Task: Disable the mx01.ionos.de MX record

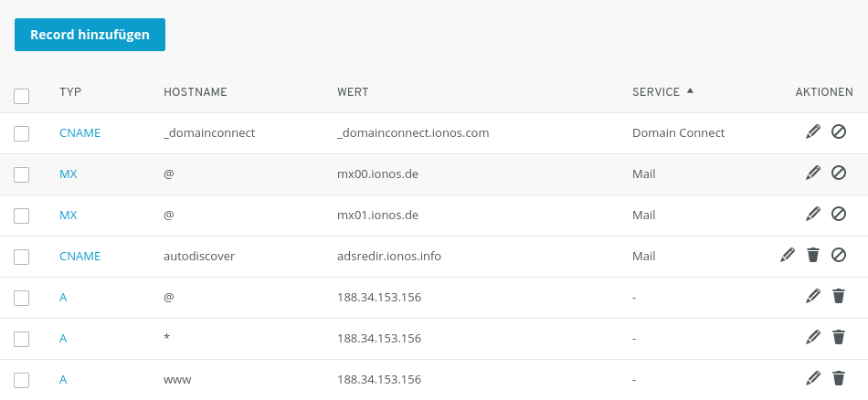Action: tap(839, 214)
